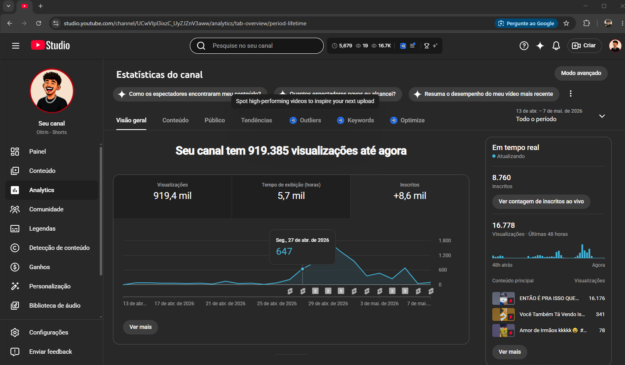Switch to the Tendências tab
The image size is (625, 365).
[256, 120]
